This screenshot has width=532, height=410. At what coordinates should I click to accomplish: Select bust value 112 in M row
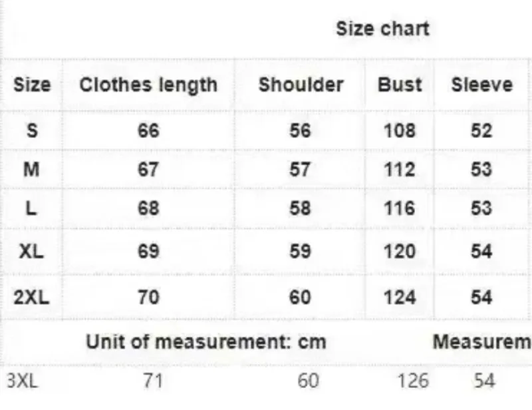(399, 170)
